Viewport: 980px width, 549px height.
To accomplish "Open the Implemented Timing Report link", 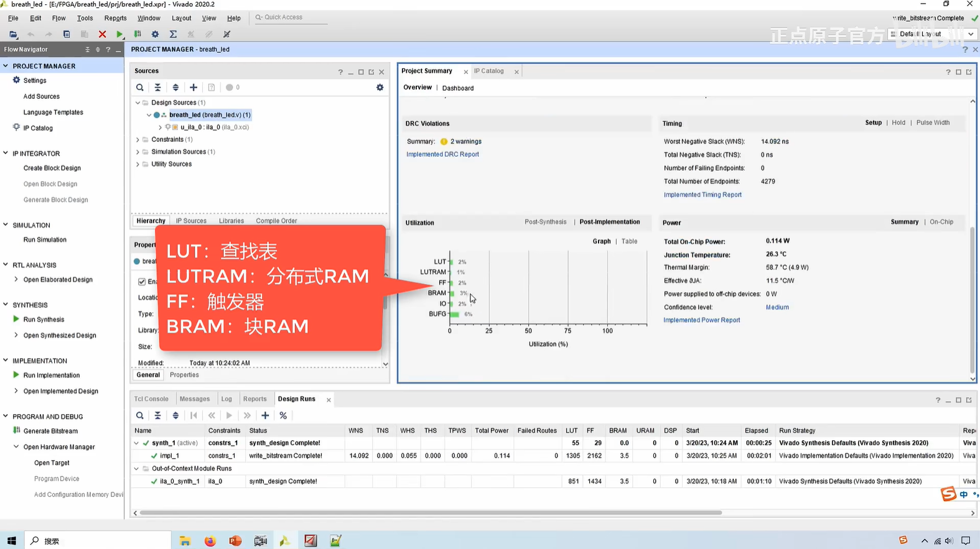I will [702, 195].
